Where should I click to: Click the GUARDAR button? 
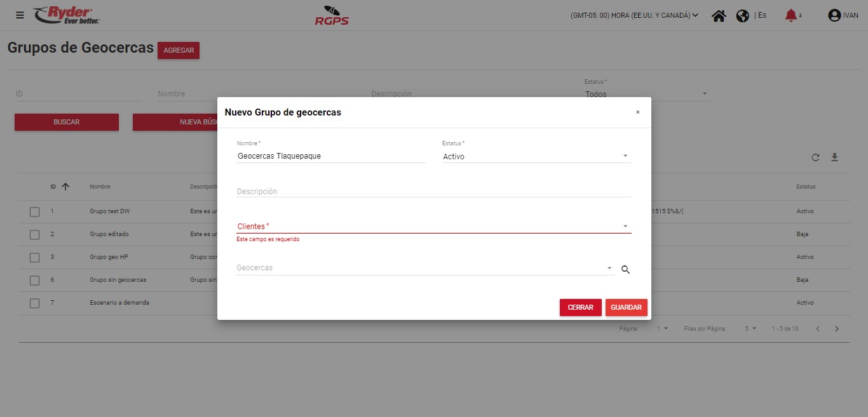click(x=626, y=307)
